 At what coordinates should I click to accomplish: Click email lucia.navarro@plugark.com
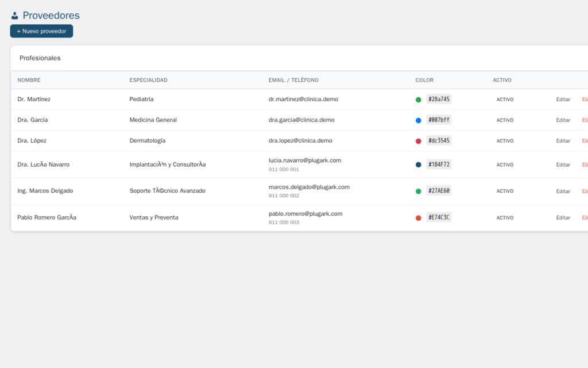tap(305, 160)
